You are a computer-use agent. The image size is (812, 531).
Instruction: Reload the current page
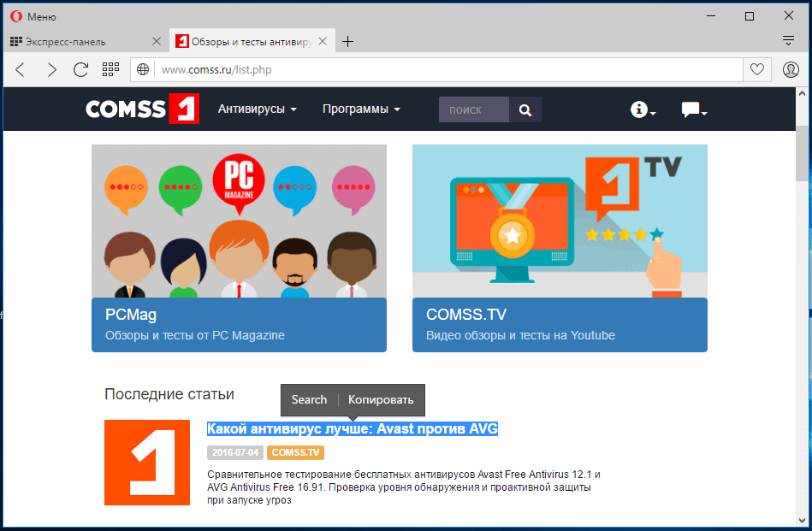[x=80, y=69]
